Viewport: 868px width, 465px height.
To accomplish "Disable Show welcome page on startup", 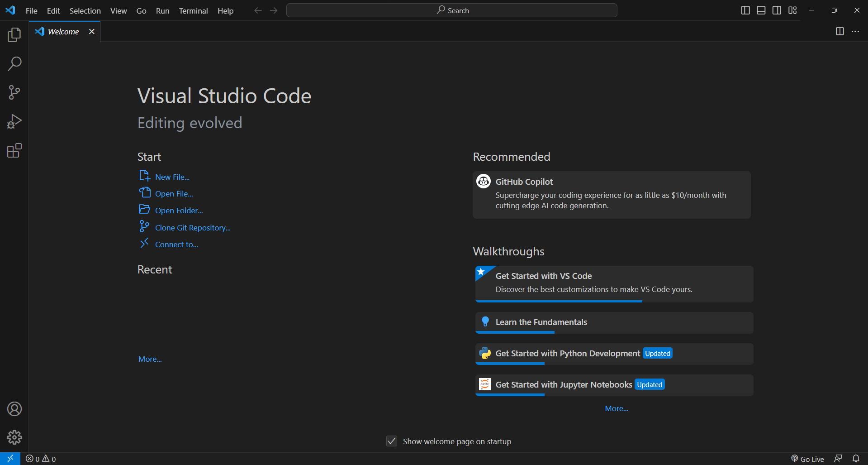I will [391, 441].
